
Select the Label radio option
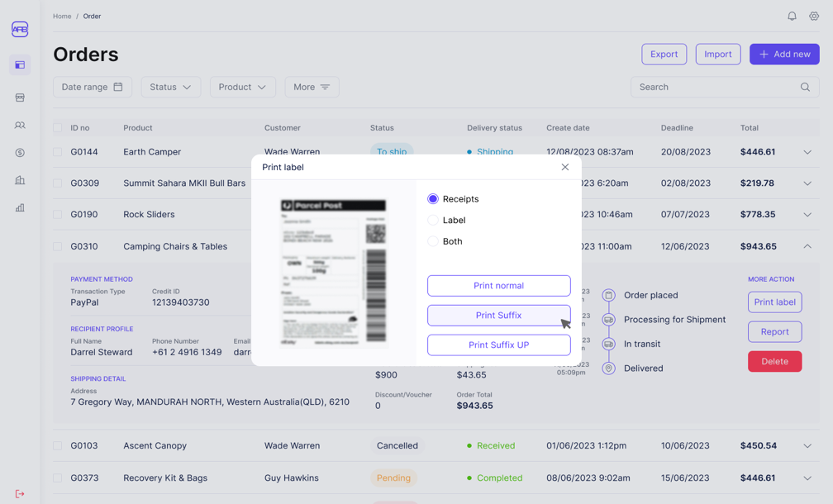(433, 221)
